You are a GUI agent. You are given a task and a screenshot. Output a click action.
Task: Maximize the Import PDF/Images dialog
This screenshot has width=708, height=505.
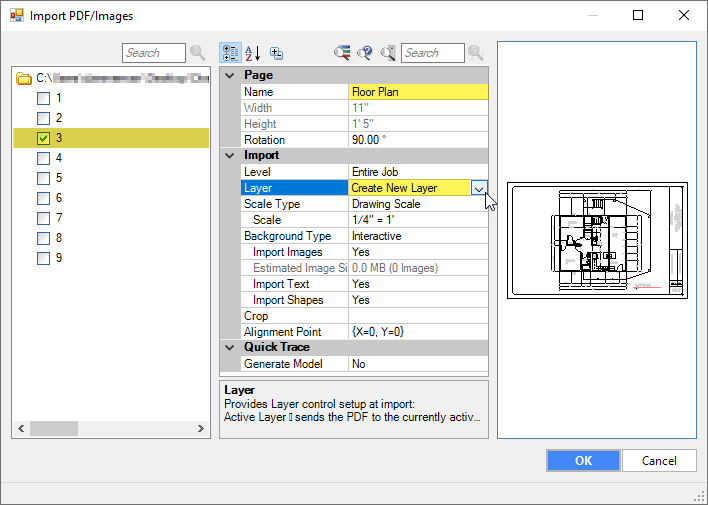click(x=638, y=15)
